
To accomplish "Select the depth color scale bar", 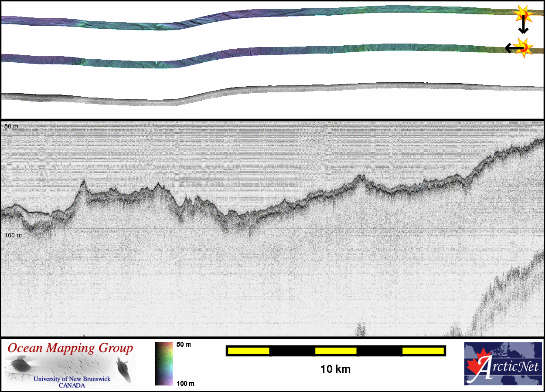I will tap(163, 364).
